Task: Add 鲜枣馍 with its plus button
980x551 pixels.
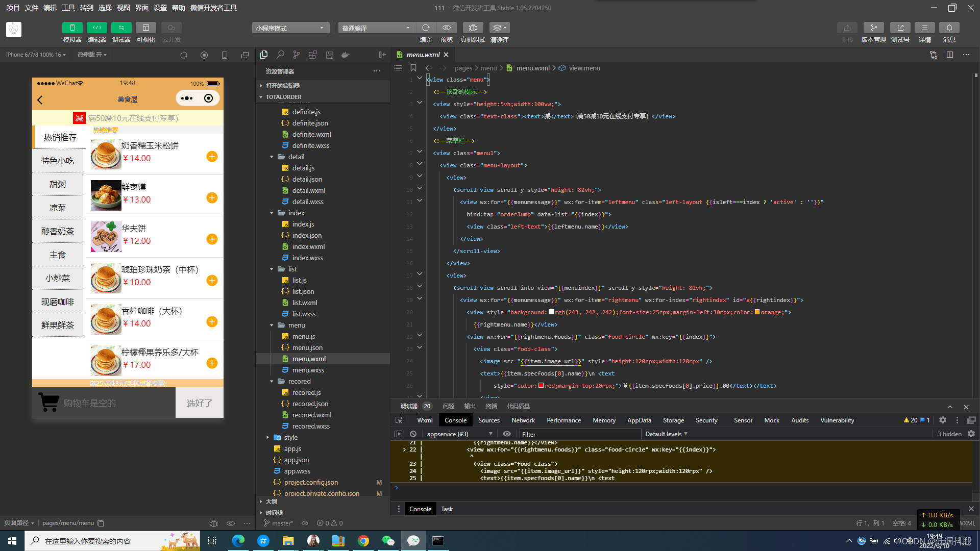Action: click(x=212, y=198)
